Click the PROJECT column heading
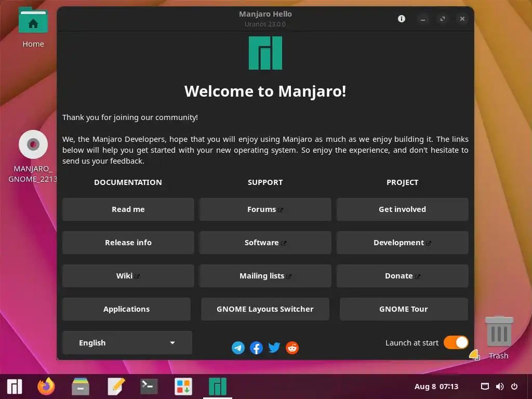The height and width of the screenshot is (399, 532). [x=403, y=182]
